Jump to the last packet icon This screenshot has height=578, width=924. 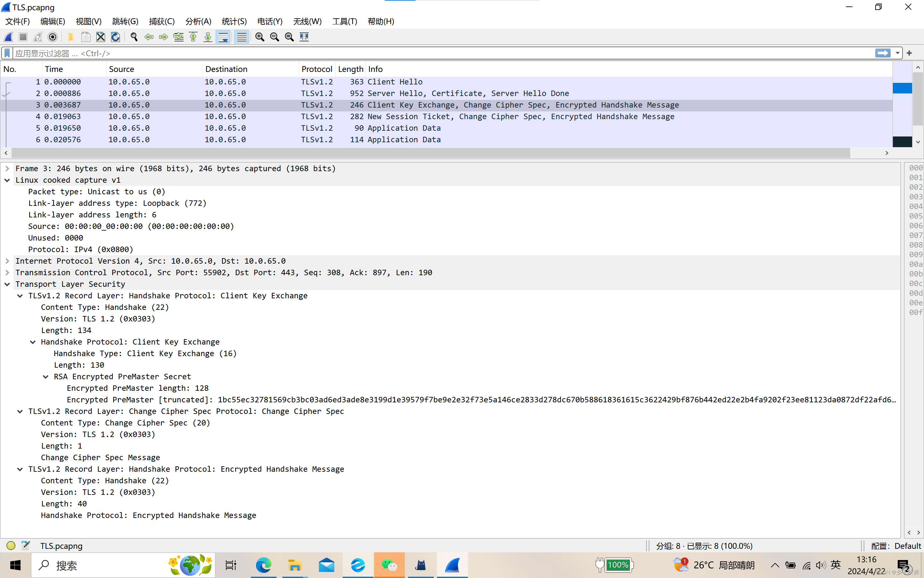208,37
